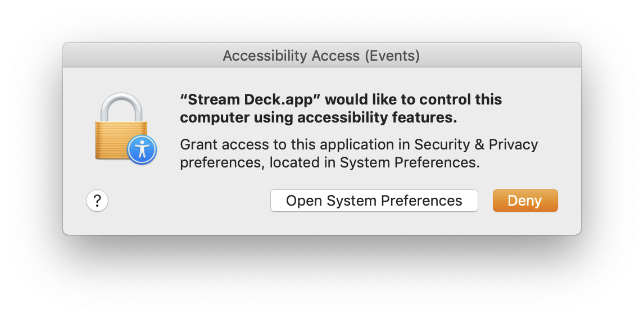Screen dimensions: 644x318
Task: Click "computer using" in the bold heading
Action: click(x=236, y=117)
